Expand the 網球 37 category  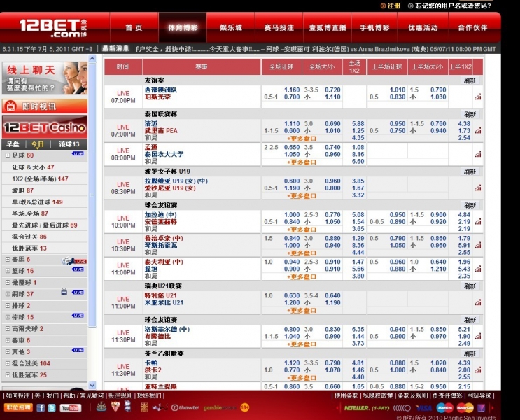8,294
